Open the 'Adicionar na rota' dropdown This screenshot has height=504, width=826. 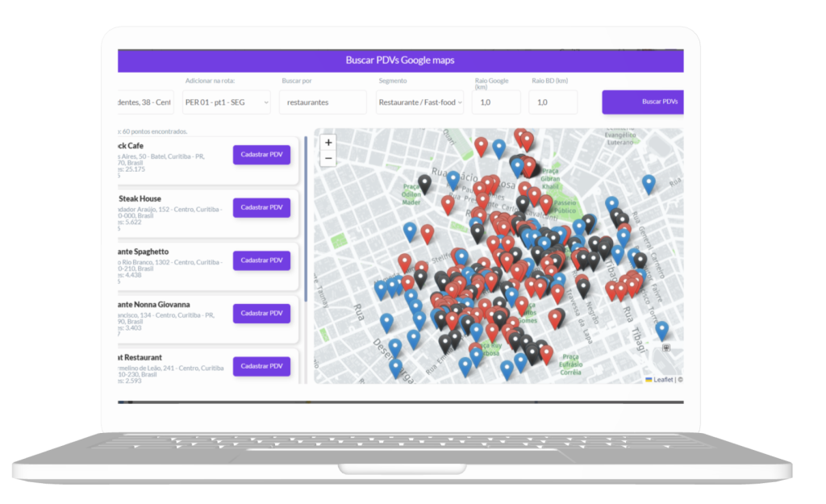(227, 102)
